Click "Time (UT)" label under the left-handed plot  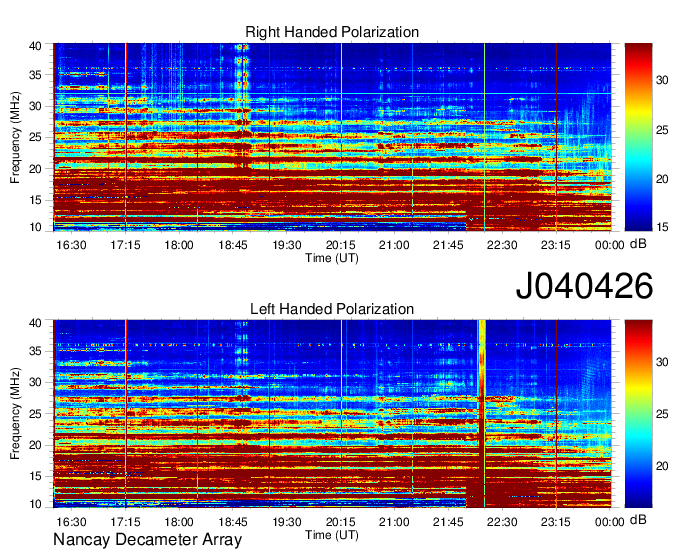332,535
